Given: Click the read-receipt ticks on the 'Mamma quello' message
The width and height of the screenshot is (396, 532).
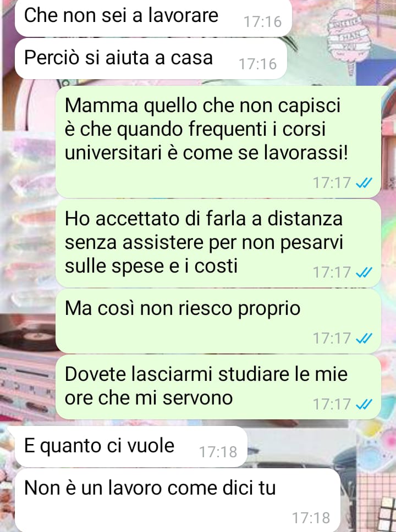Looking at the screenshot, I should click(x=364, y=183).
